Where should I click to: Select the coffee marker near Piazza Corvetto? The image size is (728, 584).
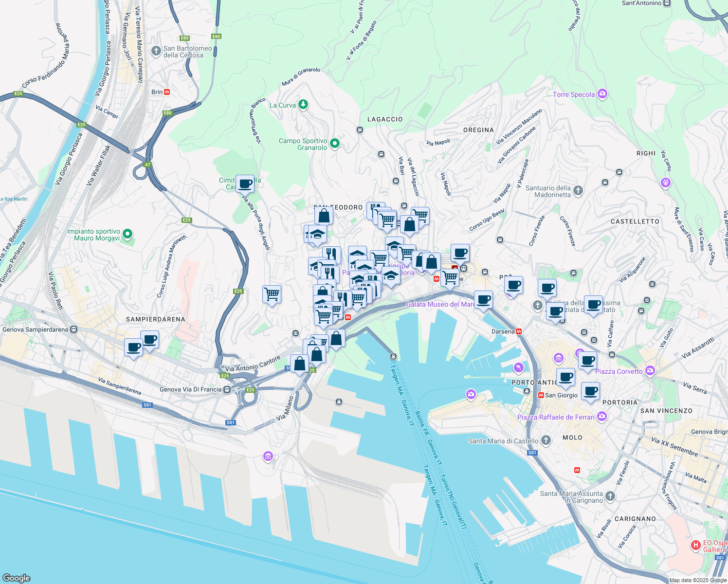(588, 360)
